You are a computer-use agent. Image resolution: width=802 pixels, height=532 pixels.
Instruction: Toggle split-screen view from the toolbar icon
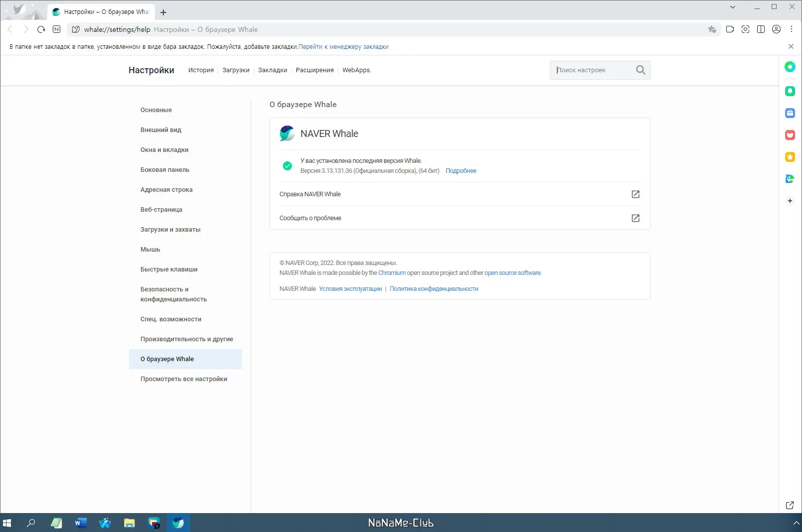[761, 29]
